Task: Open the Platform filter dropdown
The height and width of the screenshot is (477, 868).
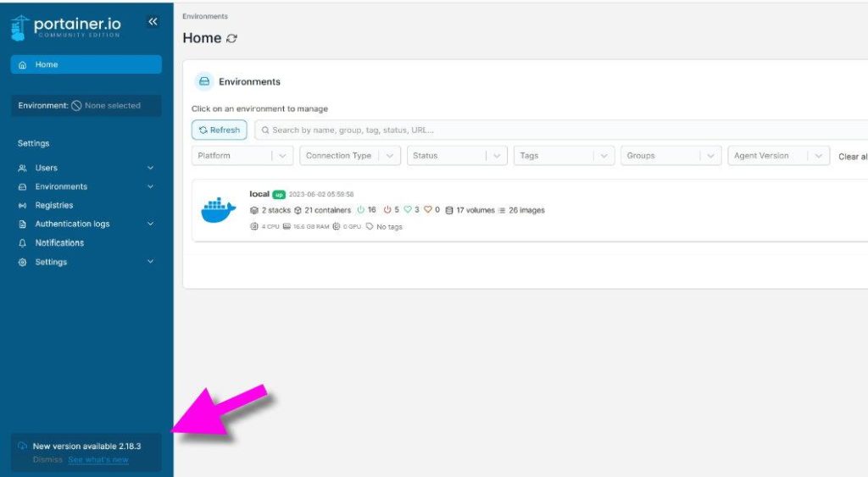Action: [x=242, y=156]
